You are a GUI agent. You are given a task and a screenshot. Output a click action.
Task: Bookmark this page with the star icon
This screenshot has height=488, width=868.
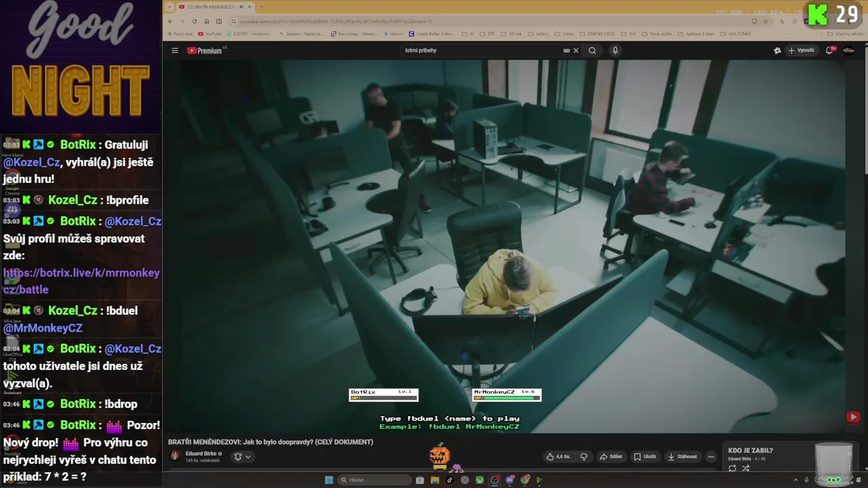coord(766,21)
